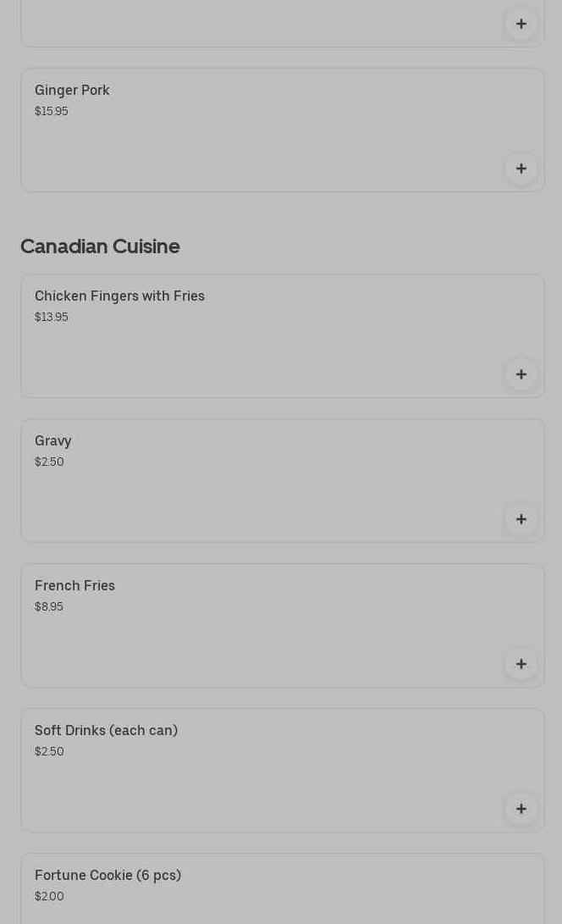562x924 pixels.
Task: Add Ginger Pork to the order
Action: click(x=521, y=169)
